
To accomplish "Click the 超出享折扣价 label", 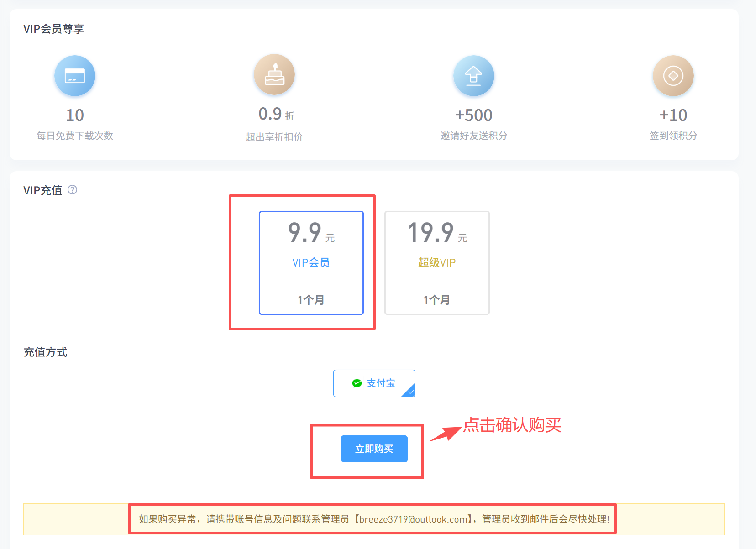I will coord(274,137).
